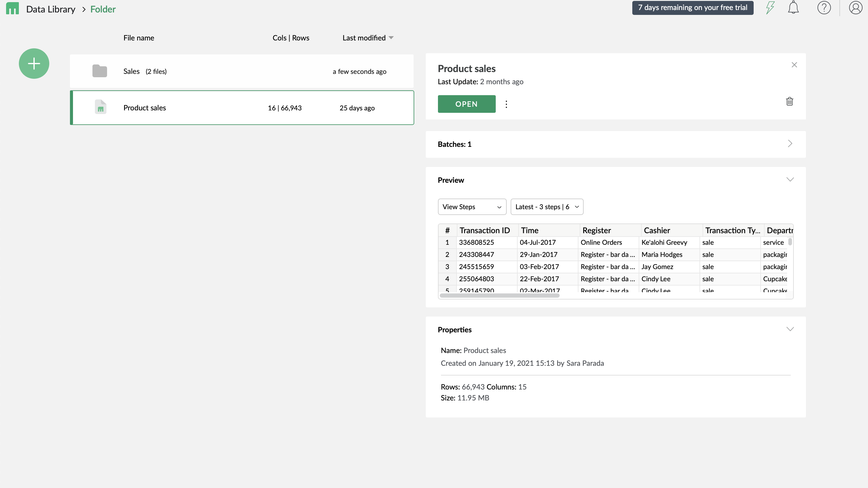Open the Latest - 3 steps dropdown

coord(547,206)
